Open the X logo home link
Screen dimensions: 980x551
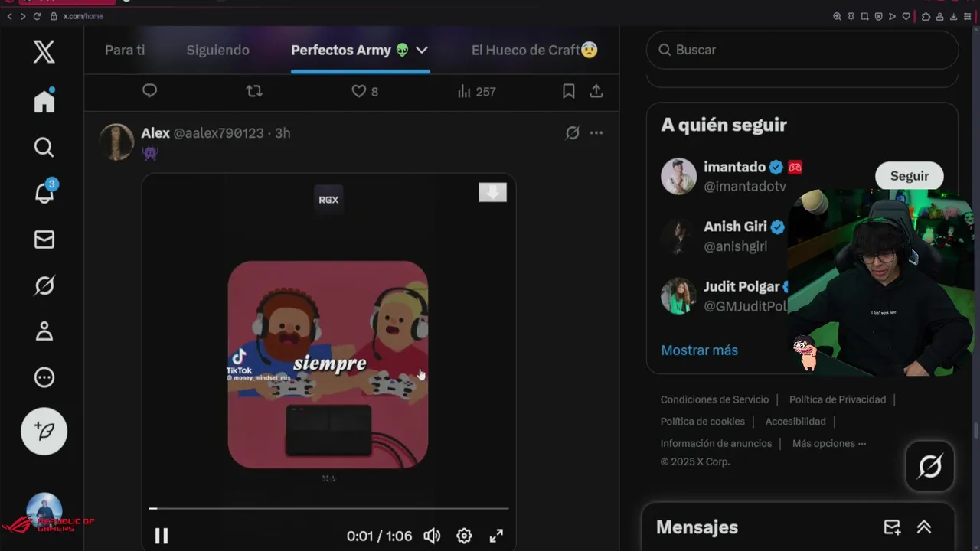(44, 52)
